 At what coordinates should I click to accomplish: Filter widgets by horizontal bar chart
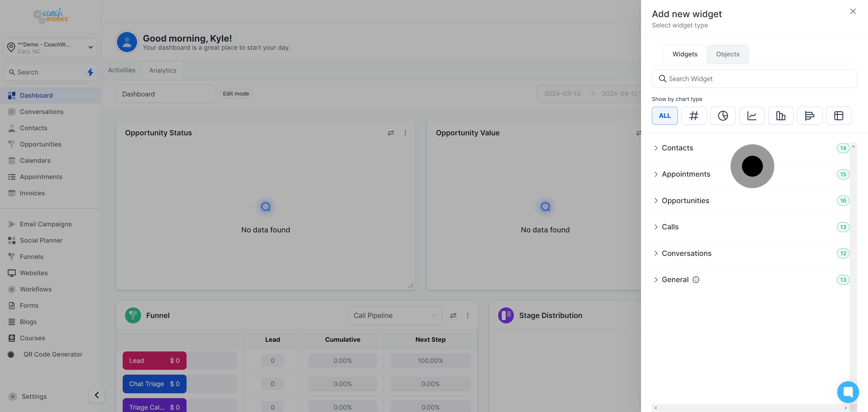pos(809,115)
